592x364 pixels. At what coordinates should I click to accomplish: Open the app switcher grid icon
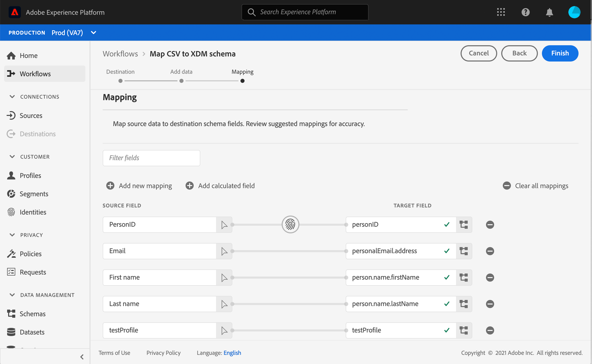pos(501,12)
